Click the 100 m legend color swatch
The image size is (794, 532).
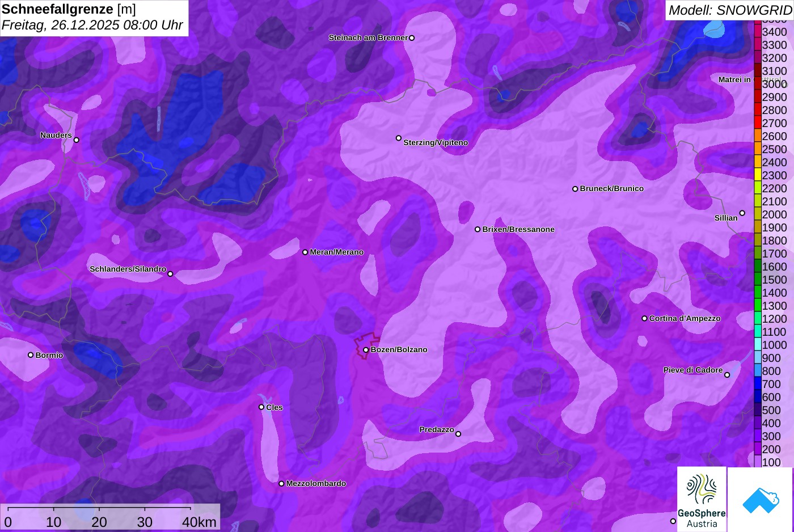(x=758, y=462)
